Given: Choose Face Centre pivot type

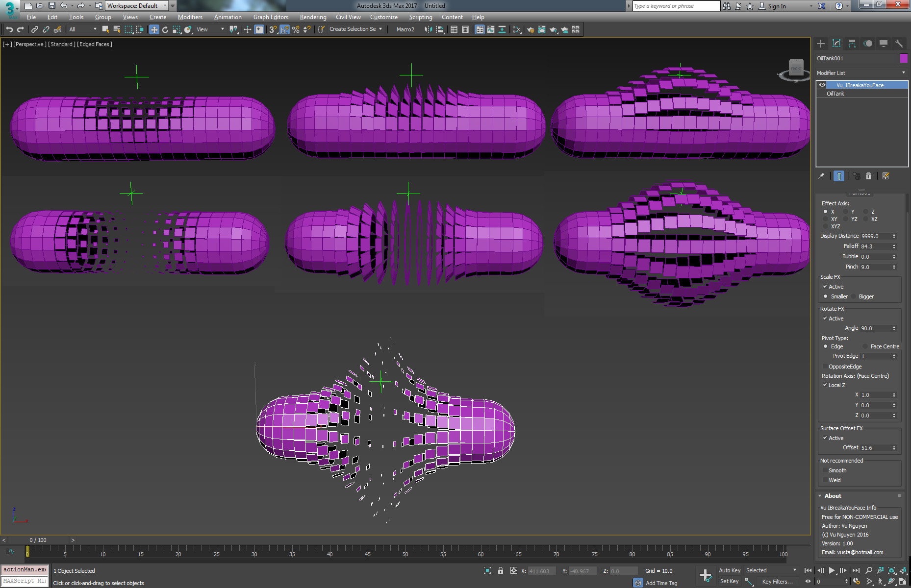Looking at the screenshot, I should 865,346.
